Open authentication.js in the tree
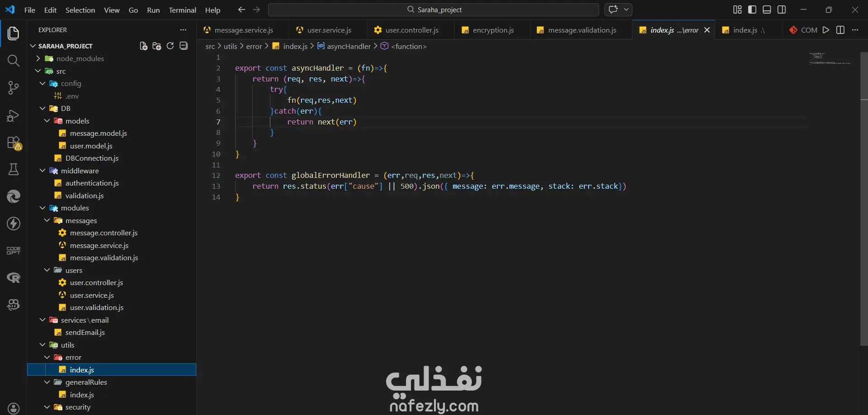The image size is (868, 415). (x=92, y=183)
